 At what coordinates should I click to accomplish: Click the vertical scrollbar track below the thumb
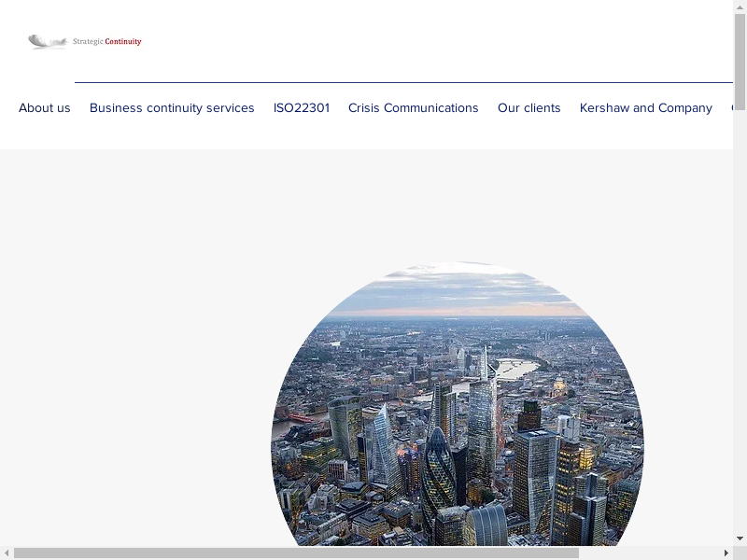tap(740, 327)
